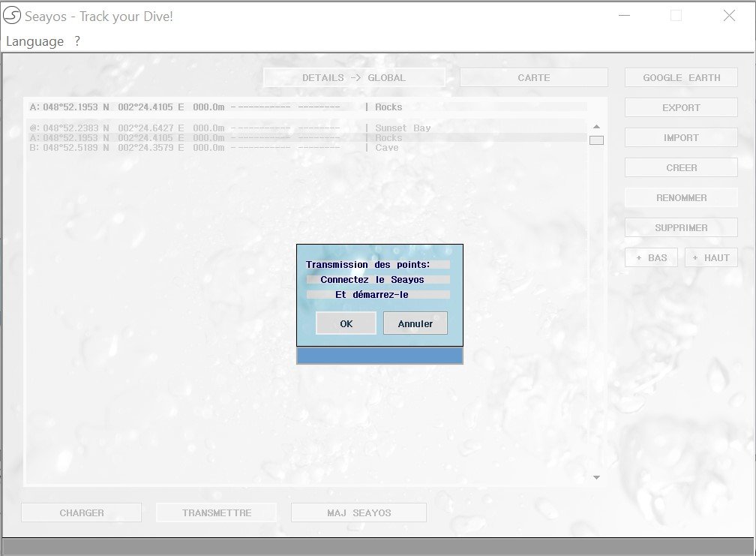Open the Language menu
756x556 pixels.
pos(34,41)
